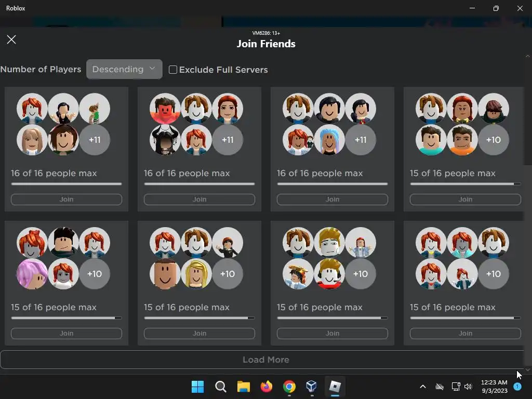
Task: Click the scroll-down arrow of the server list
Action: click(528, 369)
